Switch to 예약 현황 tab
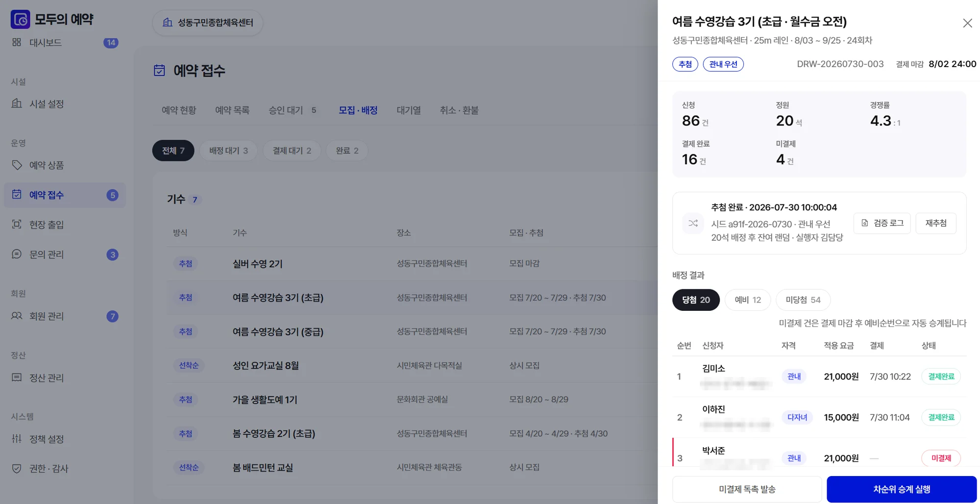The width and height of the screenshot is (980, 504). click(x=179, y=110)
